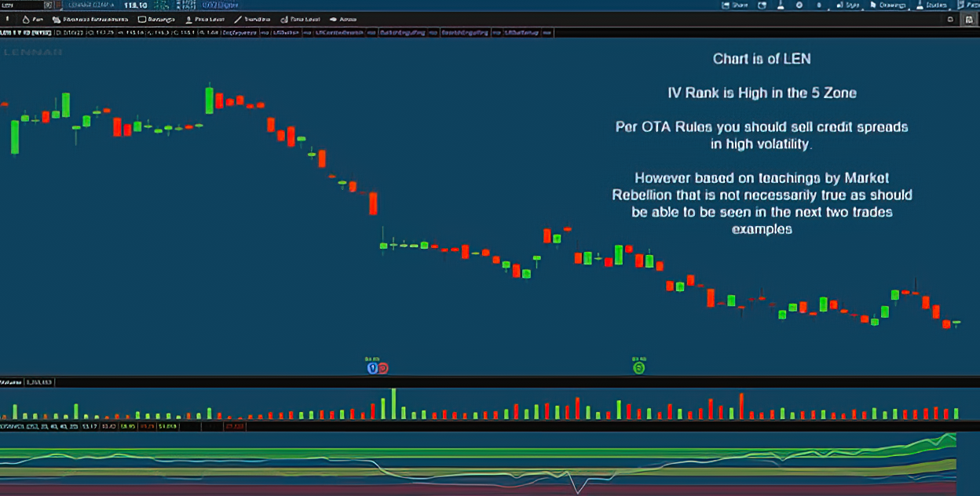Image resolution: width=980 pixels, height=496 pixels.
Task: Open the Studies menu
Action: point(931,5)
